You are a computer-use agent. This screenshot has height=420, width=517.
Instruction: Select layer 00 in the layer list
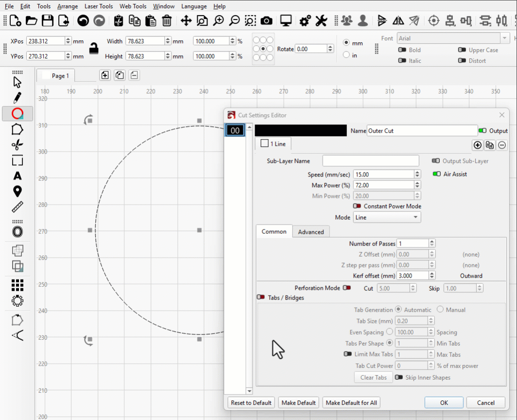coord(235,130)
